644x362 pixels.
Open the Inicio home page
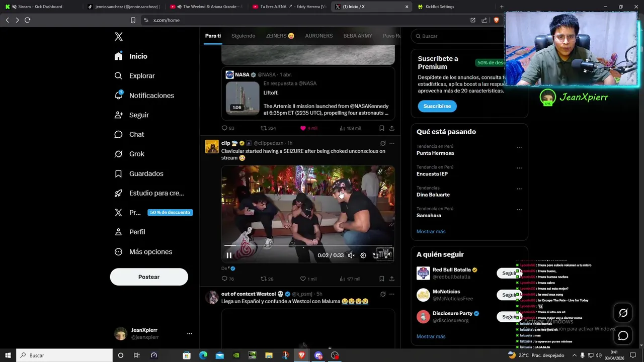[x=131, y=56]
